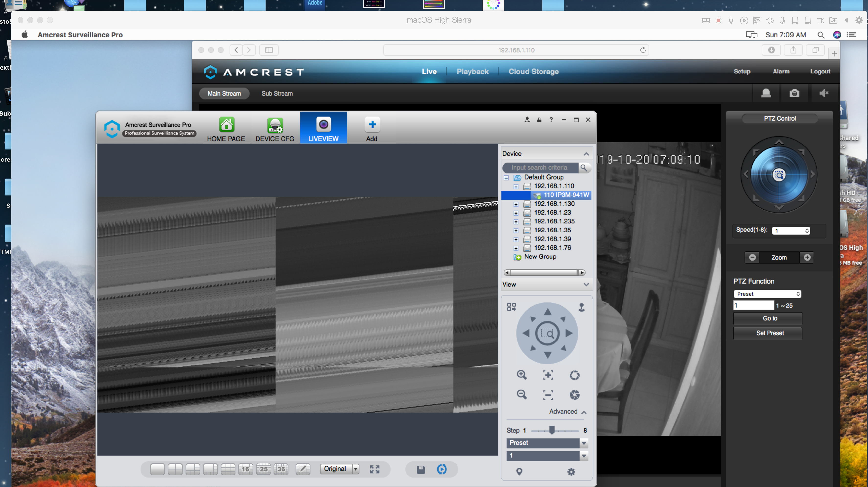868x487 pixels.
Task: Tilt camera down with PTZ down arrow
Action: (x=548, y=355)
